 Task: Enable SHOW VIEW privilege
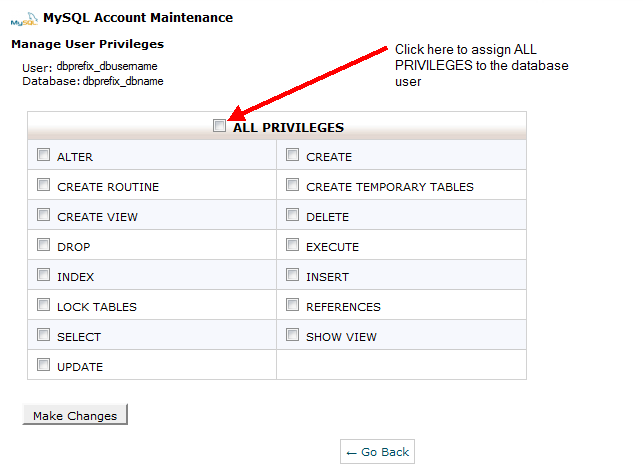(292, 335)
